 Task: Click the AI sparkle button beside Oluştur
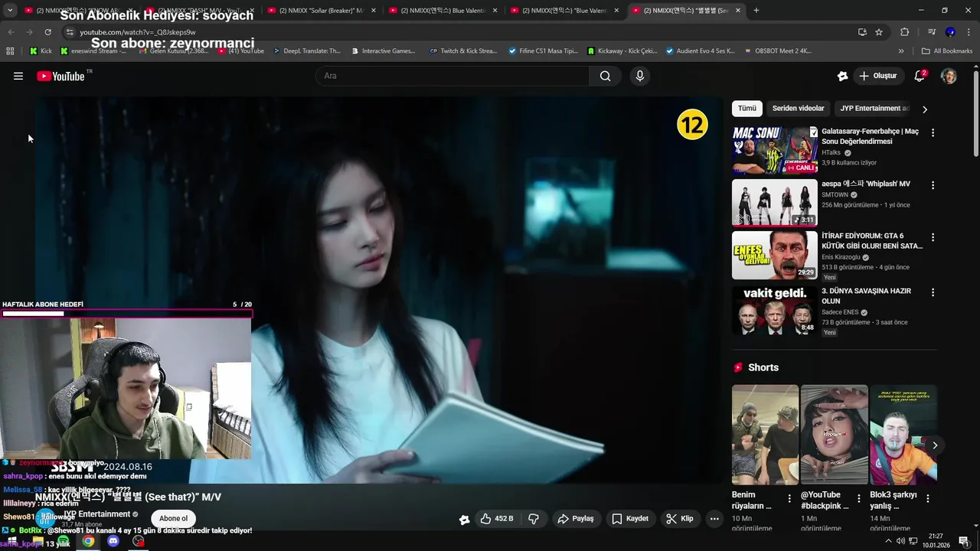(842, 76)
